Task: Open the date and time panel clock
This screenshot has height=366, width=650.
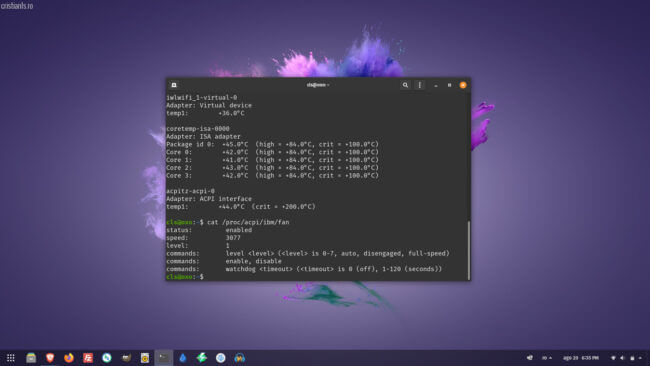Action: 581,358
